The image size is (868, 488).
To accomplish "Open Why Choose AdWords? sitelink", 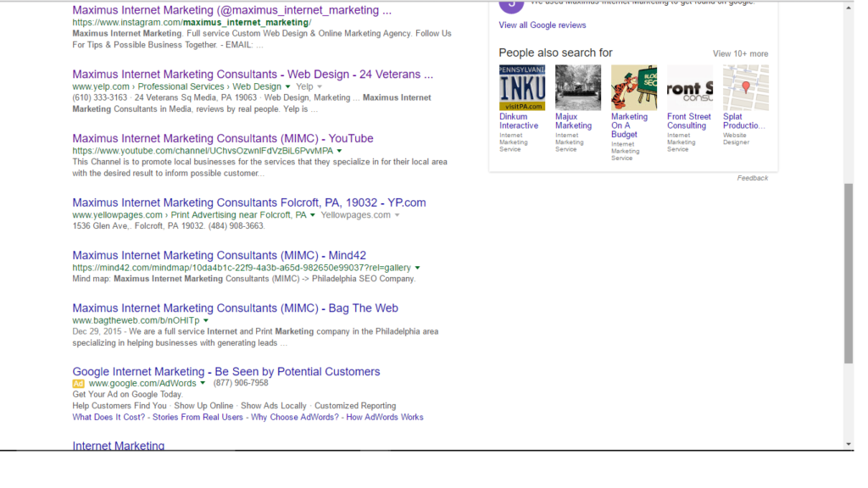I will point(294,417).
